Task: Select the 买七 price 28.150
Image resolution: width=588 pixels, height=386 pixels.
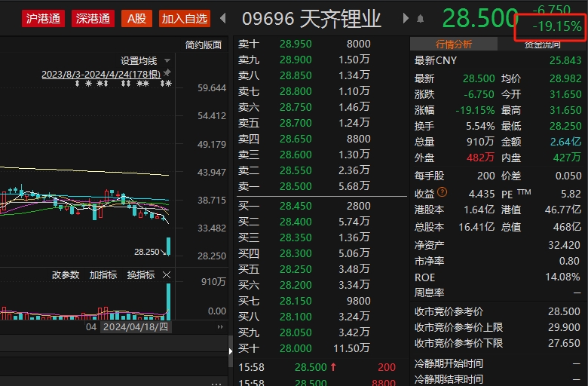Action: [x=296, y=301]
